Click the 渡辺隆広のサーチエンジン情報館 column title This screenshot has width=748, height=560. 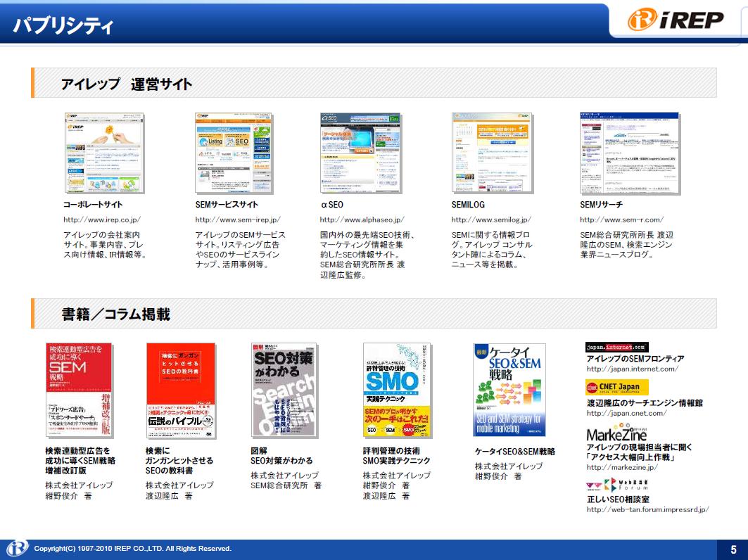point(645,403)
